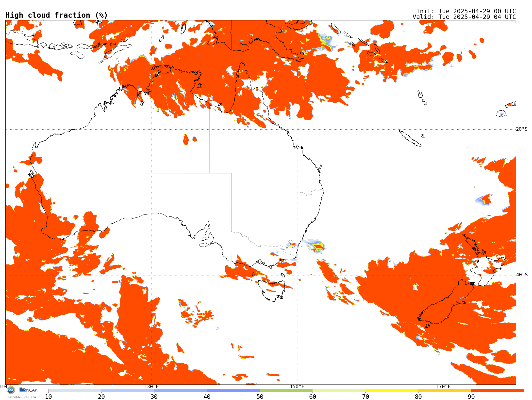
Task: Click the Tasmania island outline
Action: coord(272,291)
